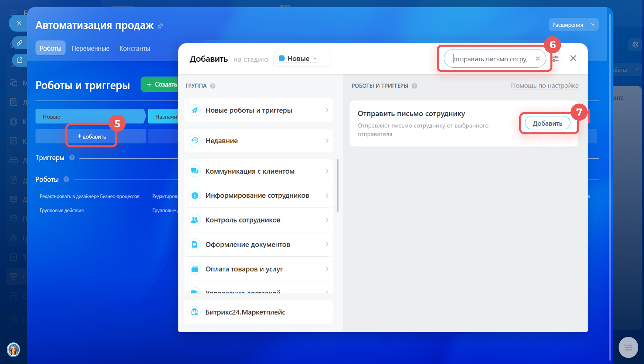Image resolution: width=644 pixels, height=364 pixels.
Task: Click the pin icon next to Автоматизация продаж
Action: [160, 26]
